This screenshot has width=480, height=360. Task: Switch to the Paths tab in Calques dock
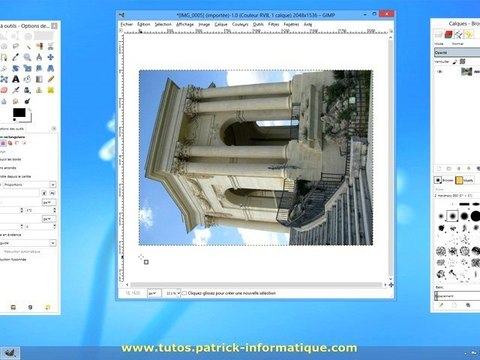(459, 34)
